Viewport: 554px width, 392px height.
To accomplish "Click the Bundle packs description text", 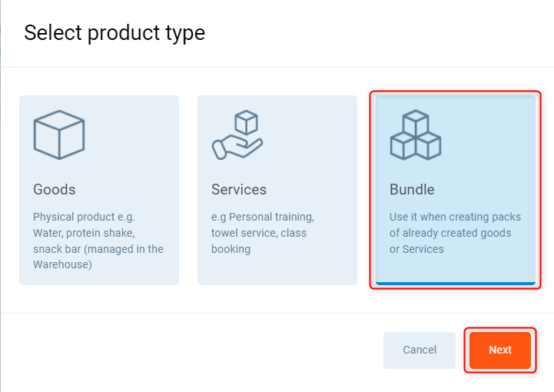I will click(450, 233).
